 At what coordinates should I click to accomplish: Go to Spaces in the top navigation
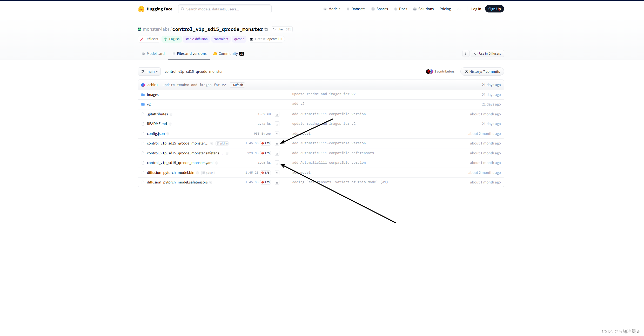tap(379, 9)
